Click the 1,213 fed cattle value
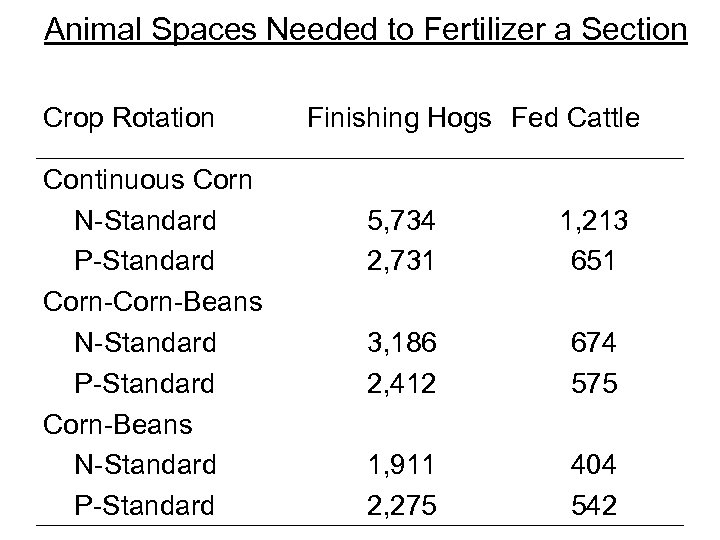This screenshot has width=720, height=540. (x=594, y=220)
